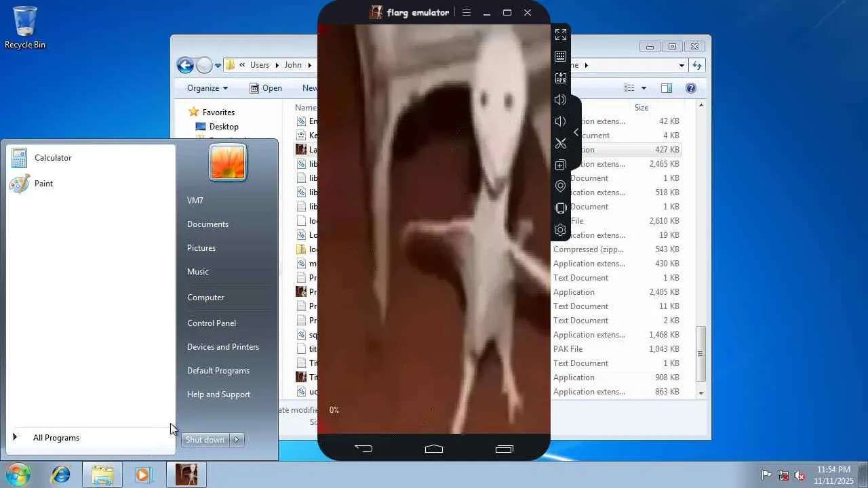Open the Recycle Bin on the desktop
The image size is (868, 488).
pos(25,28)
